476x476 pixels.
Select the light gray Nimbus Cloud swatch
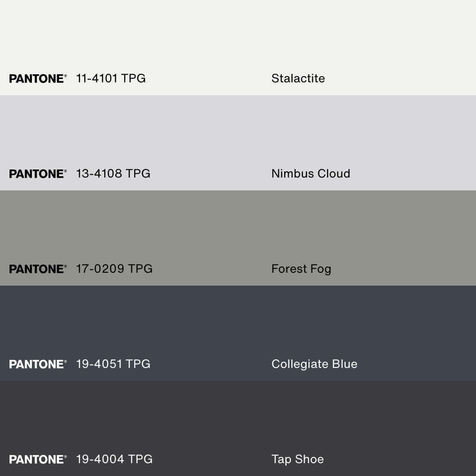pos(238,133)
